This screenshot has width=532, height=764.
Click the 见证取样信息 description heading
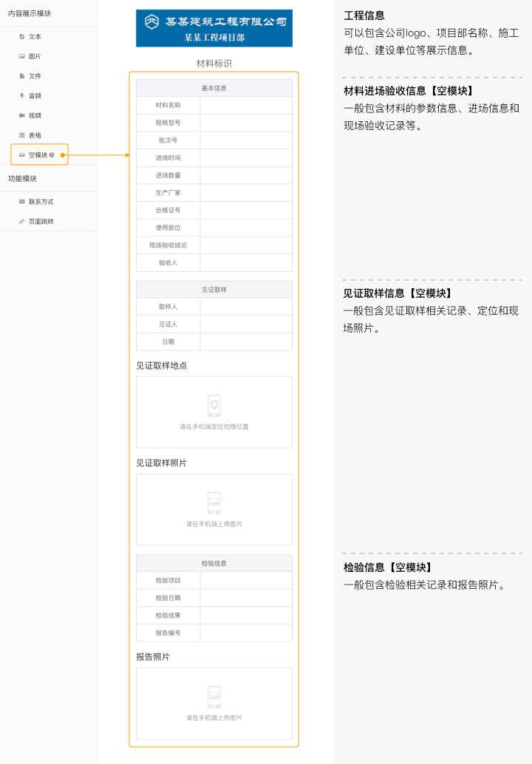click(x=398, y=293)
